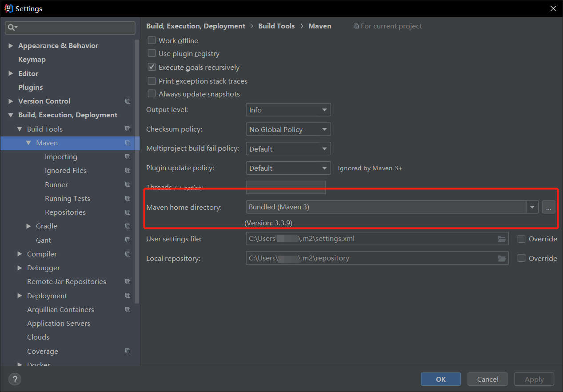Enable Work offline
The width and height of the screenshot is (563, 392).
(152, 40)
